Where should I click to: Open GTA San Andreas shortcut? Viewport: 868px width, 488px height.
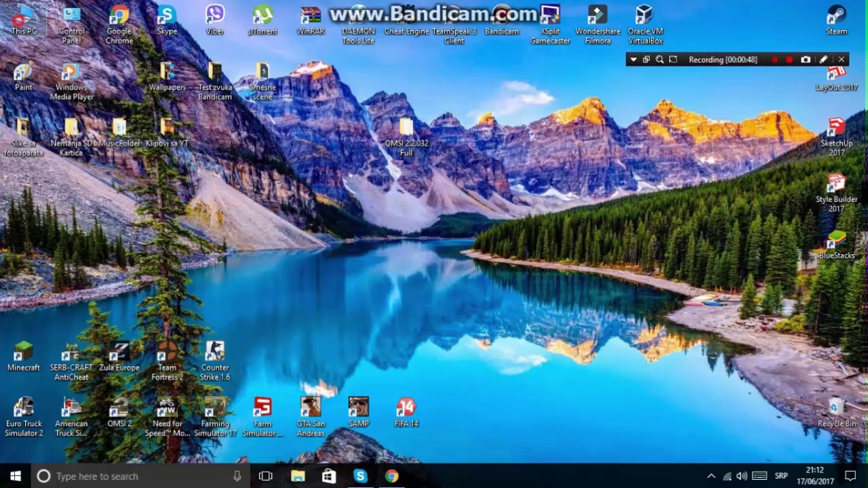pos(311,418)
